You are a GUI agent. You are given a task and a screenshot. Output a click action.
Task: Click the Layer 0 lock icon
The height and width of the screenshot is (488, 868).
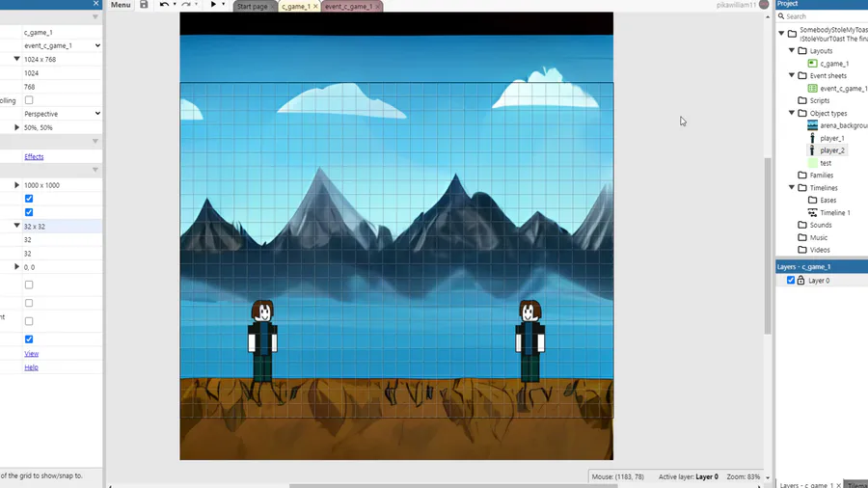(800, 281)
